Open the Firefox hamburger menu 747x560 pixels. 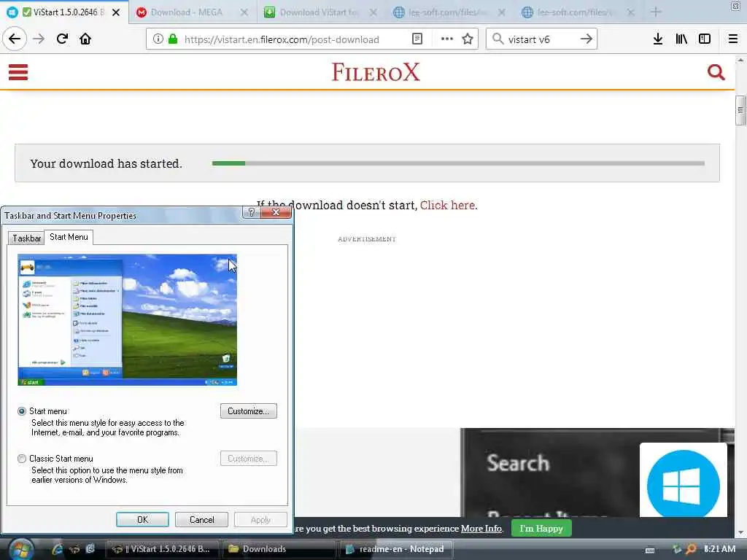point(733,39)
